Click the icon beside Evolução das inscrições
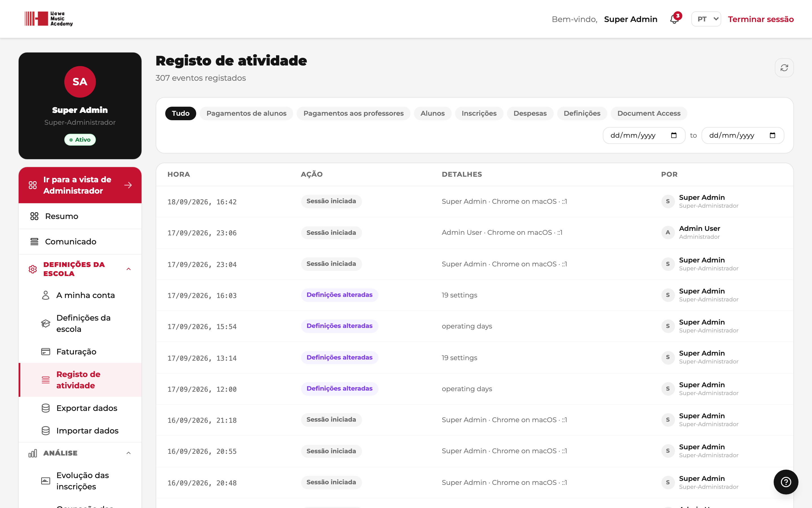 46,481
